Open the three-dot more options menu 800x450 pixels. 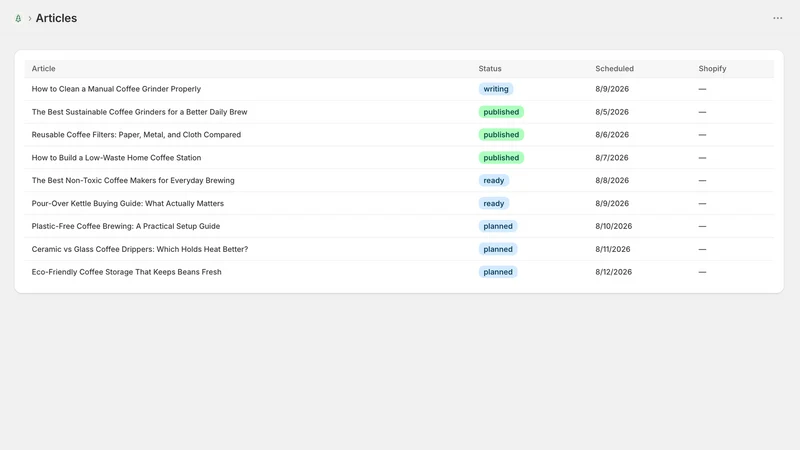coord(778,18)
